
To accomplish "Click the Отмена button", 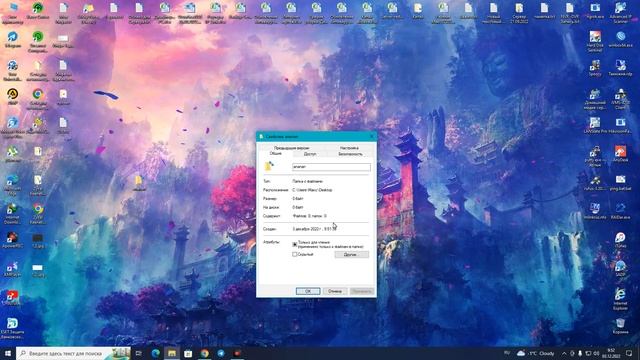I will pos(335,291).
